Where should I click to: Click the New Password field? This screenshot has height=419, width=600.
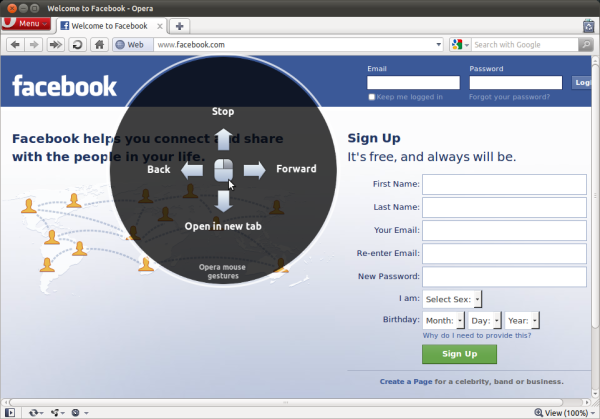[504, 277]
